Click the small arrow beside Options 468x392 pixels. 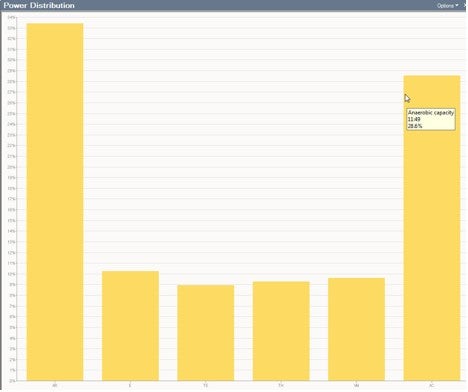tap(457, 6)
